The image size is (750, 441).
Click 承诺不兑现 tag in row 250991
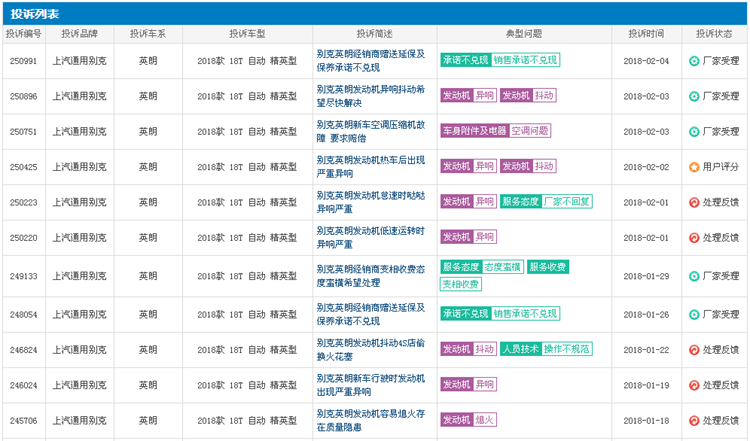pos(465,60)
